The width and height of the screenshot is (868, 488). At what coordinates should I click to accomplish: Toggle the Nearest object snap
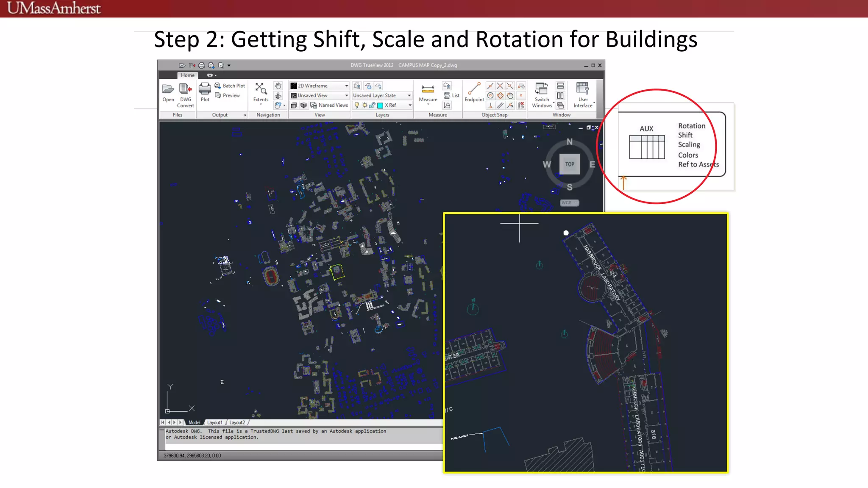coord(510,105)
